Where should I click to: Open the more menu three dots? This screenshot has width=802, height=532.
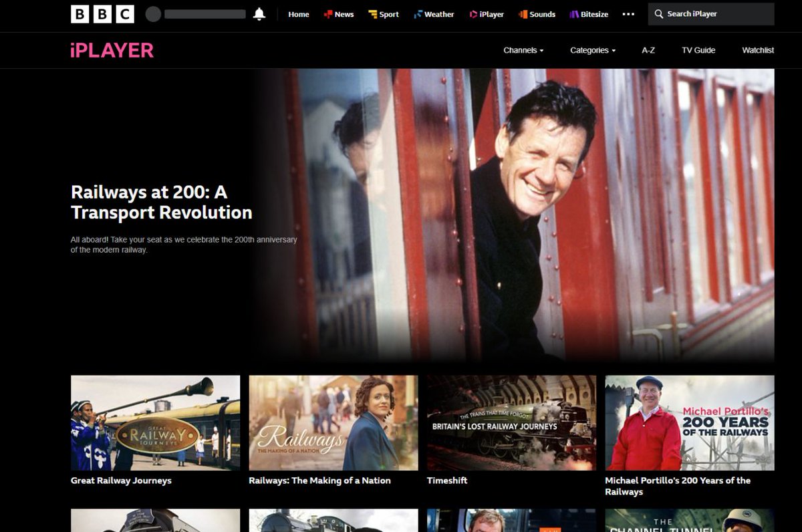(x=628, y=14)
